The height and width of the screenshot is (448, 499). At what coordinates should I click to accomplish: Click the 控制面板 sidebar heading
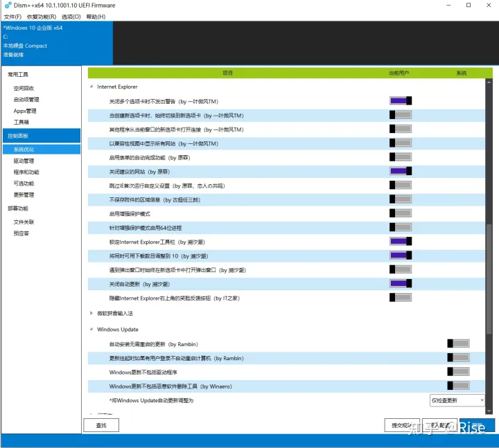(42, 136)
